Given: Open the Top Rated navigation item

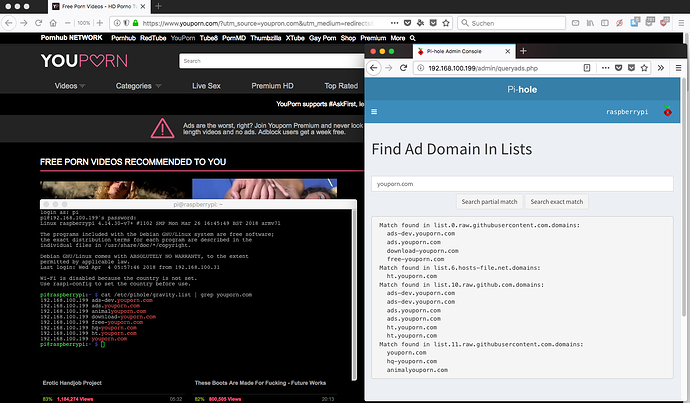Looking at the screenshot, I should coord(341,86).
